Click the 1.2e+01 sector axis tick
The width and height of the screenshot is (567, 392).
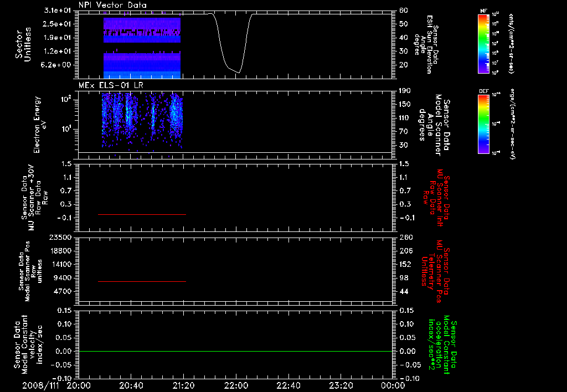(58, 51)
